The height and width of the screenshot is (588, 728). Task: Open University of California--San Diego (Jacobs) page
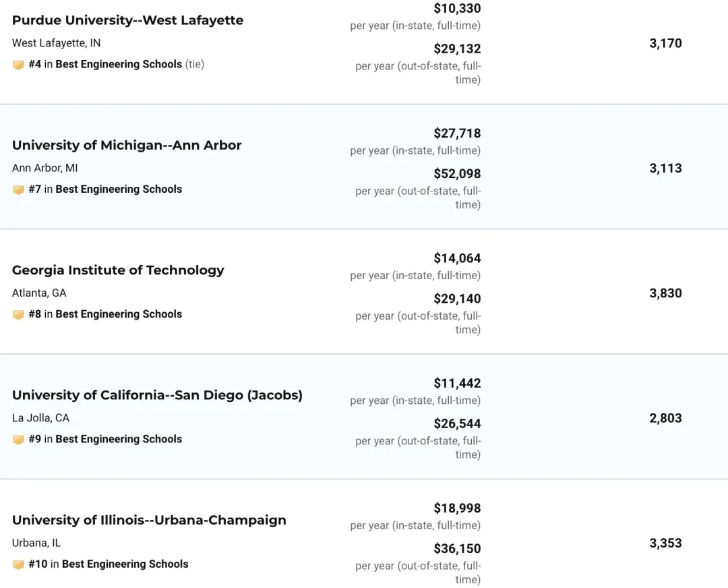pos(157,395)
